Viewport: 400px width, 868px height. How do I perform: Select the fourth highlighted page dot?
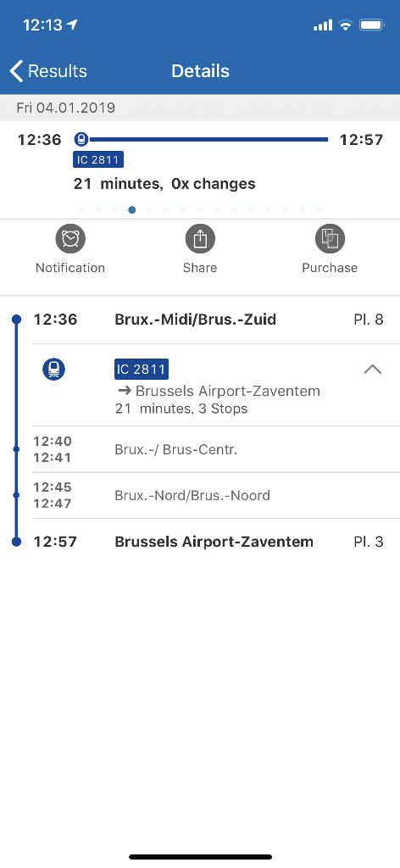[x=131, y=210]
